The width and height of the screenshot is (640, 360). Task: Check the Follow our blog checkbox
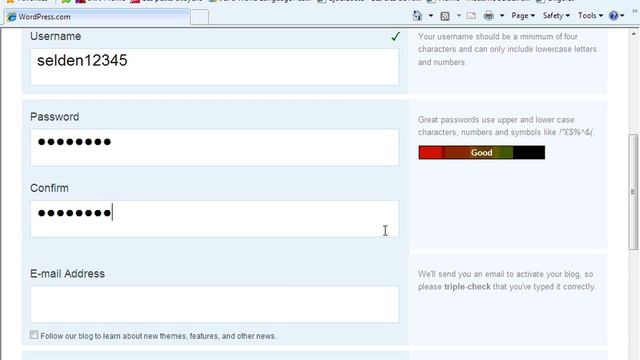click(34, 335)
